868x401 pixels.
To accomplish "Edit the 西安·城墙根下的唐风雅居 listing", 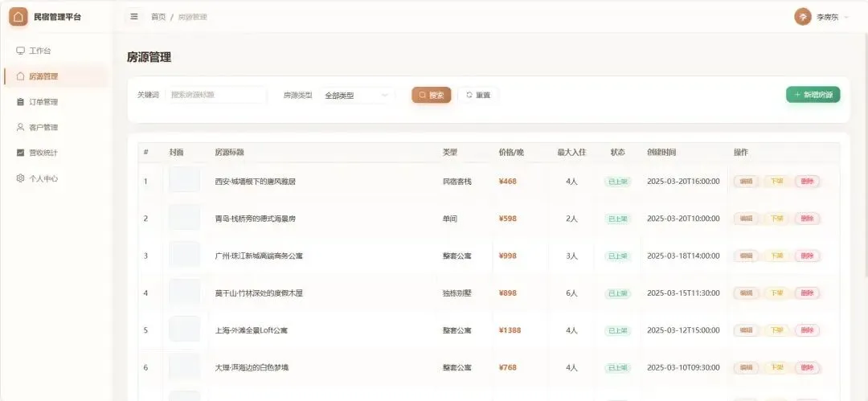I will tap(746, 181).
